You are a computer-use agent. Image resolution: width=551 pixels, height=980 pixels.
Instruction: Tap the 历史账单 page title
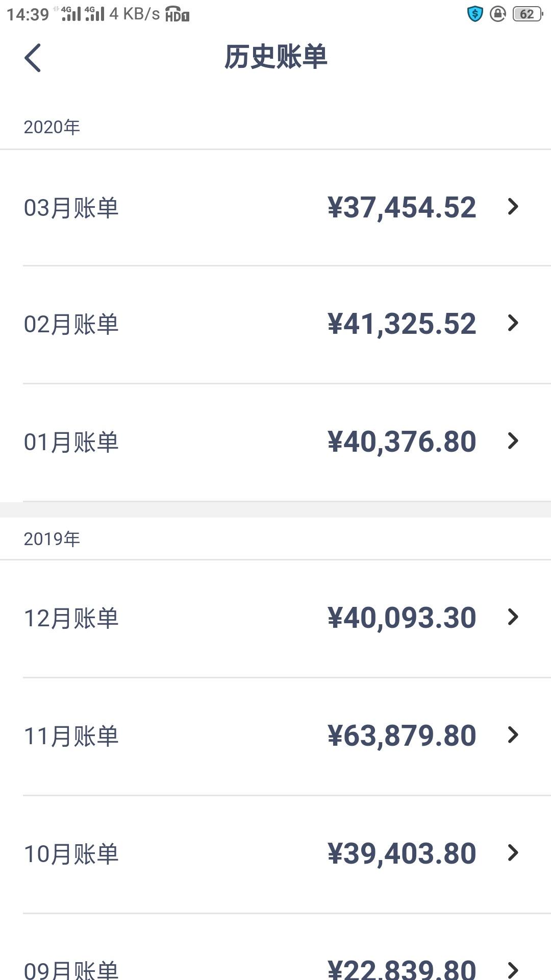[x=275, y=57]
